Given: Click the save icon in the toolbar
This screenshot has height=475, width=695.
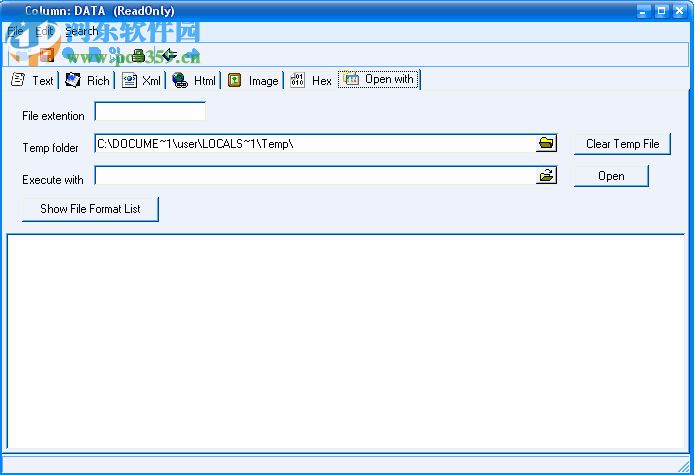Looking at the screenshot, I should (47, 55).
